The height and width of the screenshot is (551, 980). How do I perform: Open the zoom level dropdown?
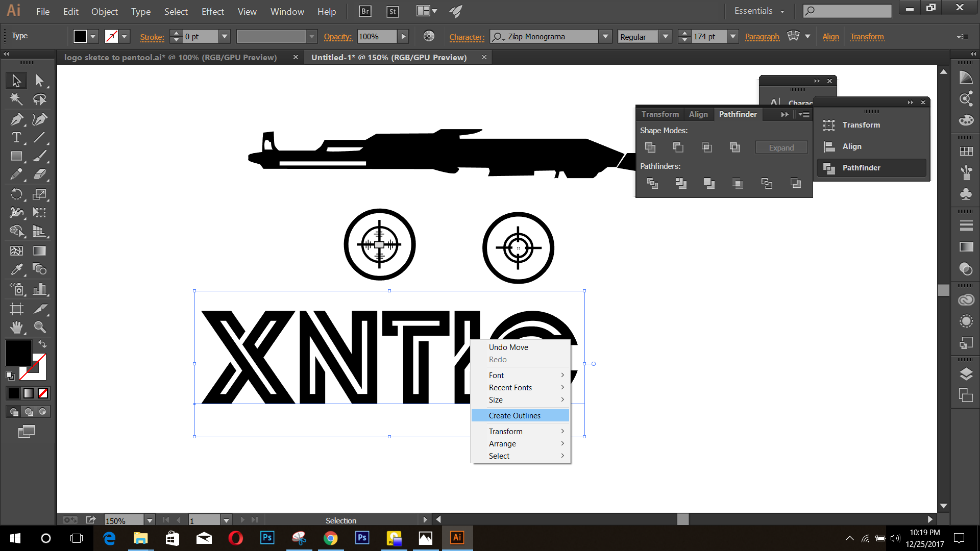150,520
